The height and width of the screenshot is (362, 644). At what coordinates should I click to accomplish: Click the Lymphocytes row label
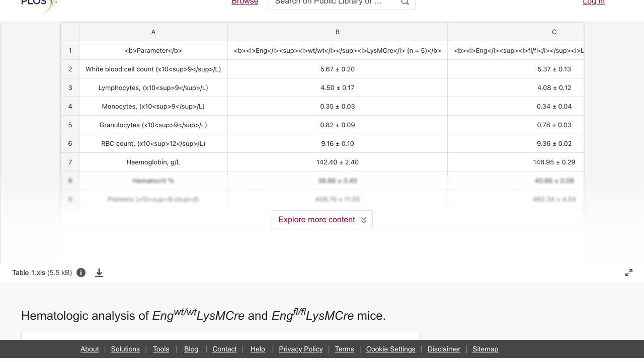pyautogui.click(x=153, y=87)
